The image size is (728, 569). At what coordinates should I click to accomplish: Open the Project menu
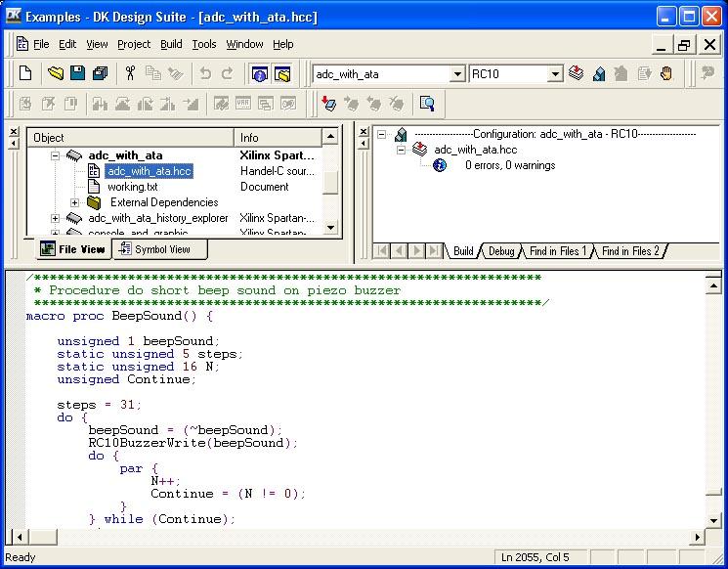(x=134, y=44)
